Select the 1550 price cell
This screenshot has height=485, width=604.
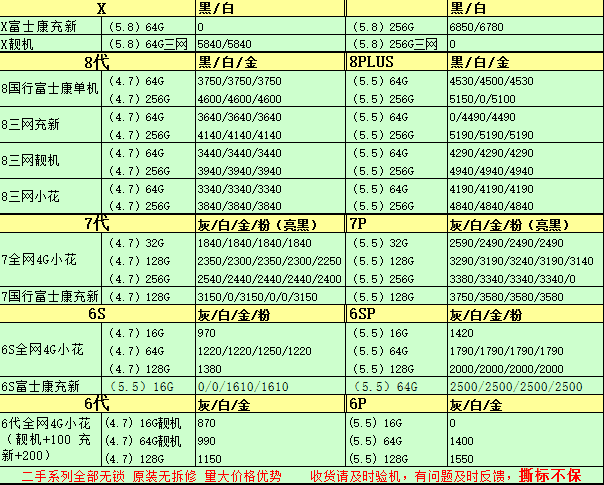coord(462,457)
